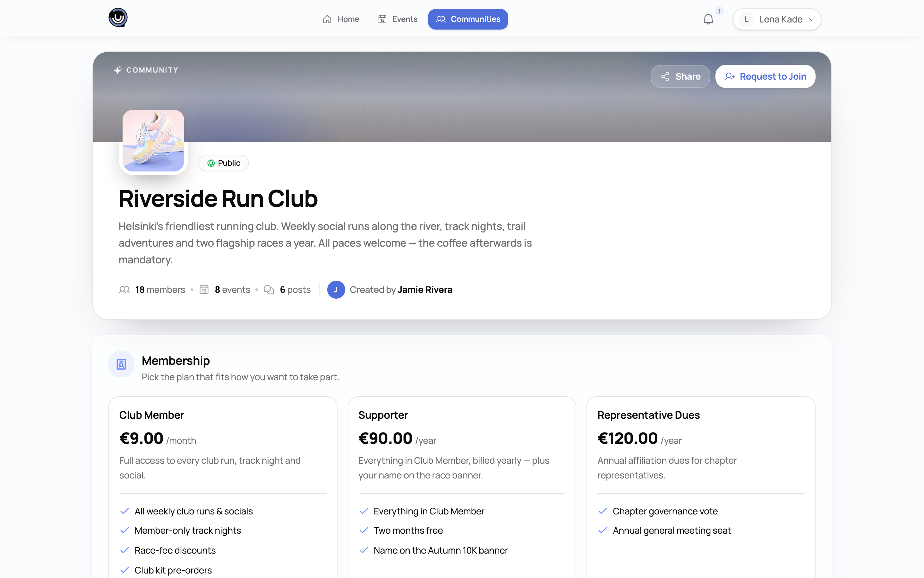924x578 pixels.
Task: Click the sneaker community thumbnail
Action: 153,141
